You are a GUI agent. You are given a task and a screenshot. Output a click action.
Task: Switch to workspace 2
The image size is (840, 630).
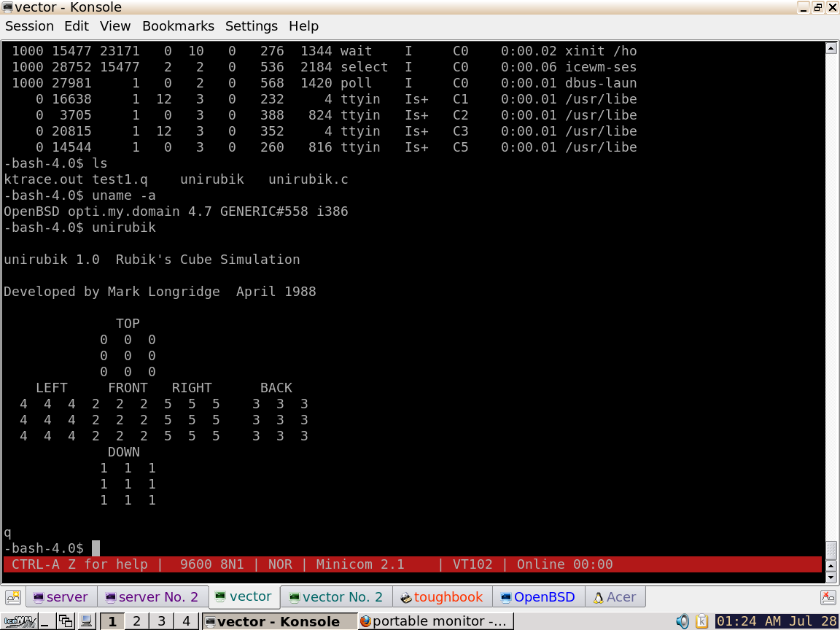point(136,621)
